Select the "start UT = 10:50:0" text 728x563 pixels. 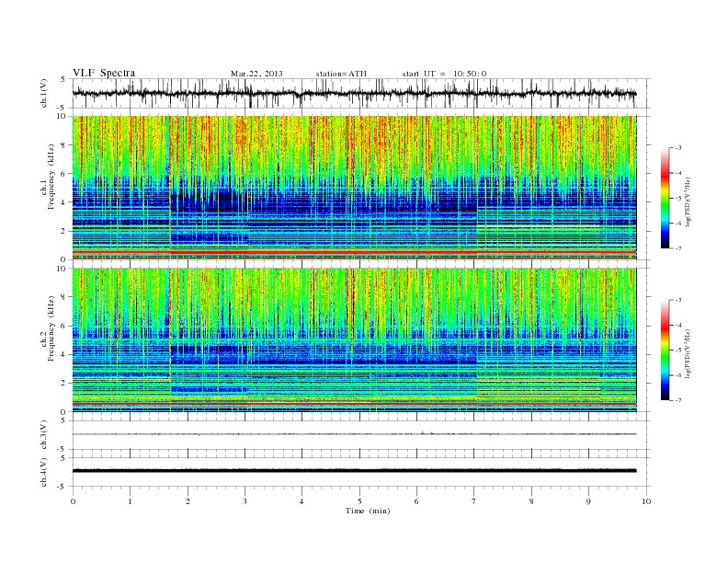click(x=444, y=74)
